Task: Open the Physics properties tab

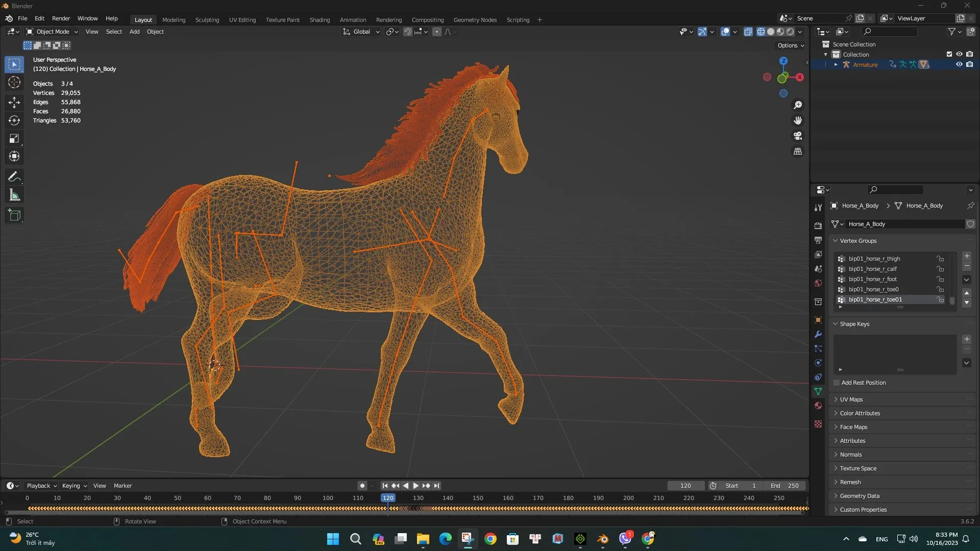Action: pos(818,363)
